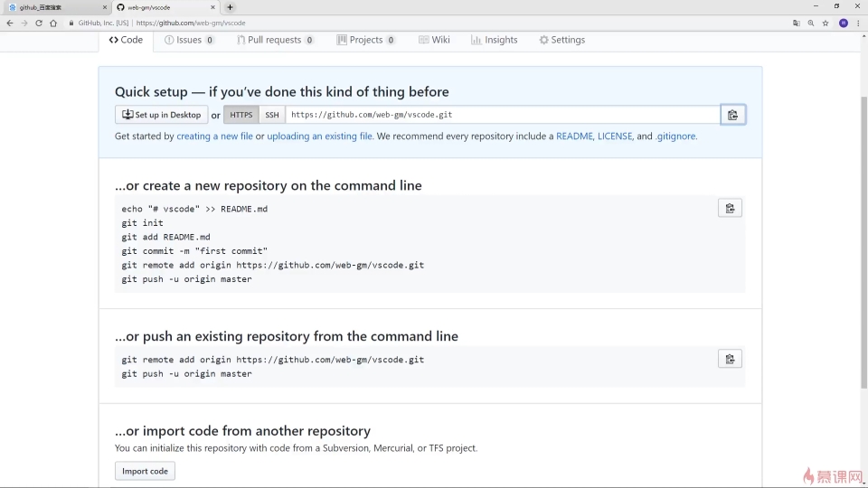Open the Insights tab
Viewport: 868px width, 488px height.
tap(494, 40)
